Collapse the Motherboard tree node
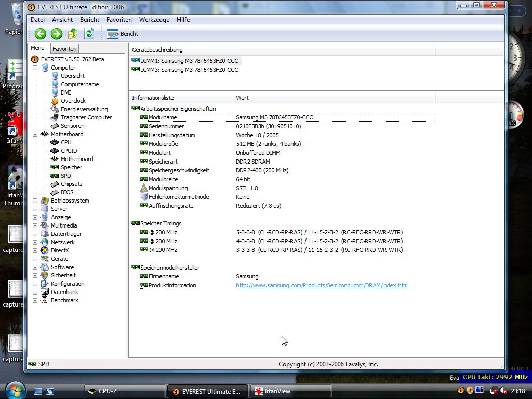 click(35, 134)
